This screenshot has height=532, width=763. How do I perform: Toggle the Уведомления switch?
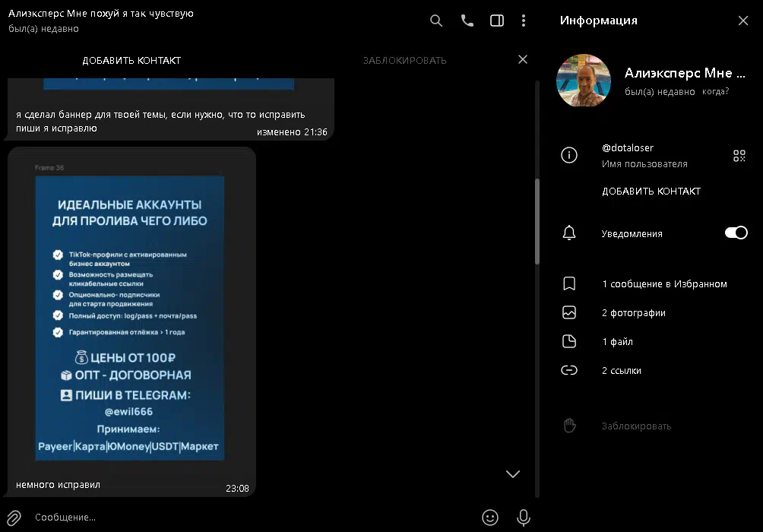[736, 233]
